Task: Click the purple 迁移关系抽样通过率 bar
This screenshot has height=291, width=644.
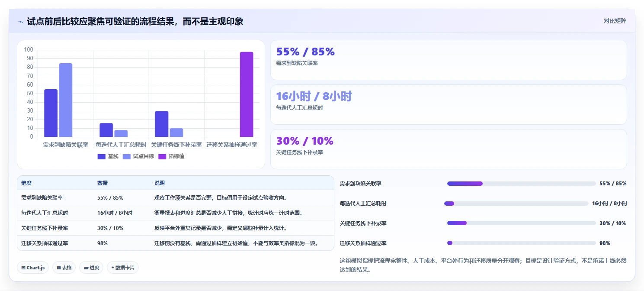Action: click(247, 94)
